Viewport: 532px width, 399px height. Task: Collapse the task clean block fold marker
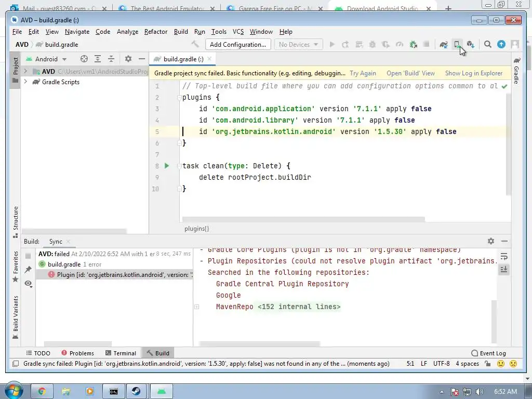tap(179, 166)
